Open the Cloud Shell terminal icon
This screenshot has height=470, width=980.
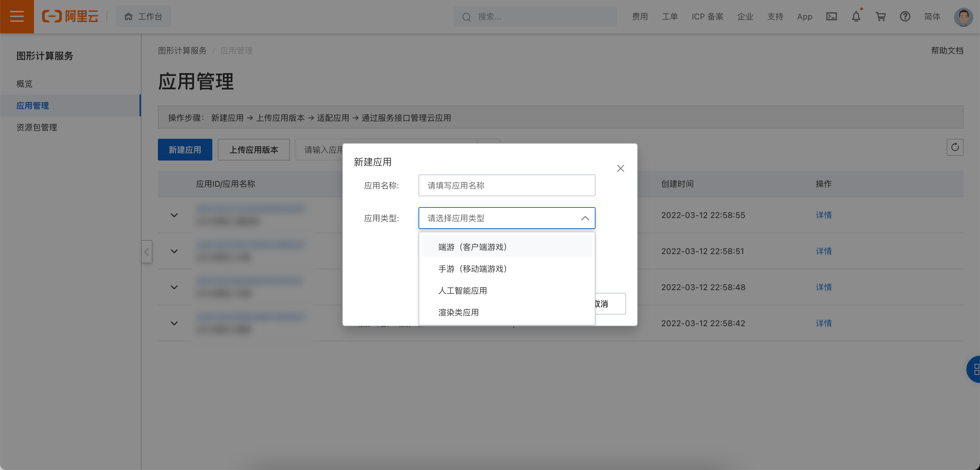(x=831, y=16)
